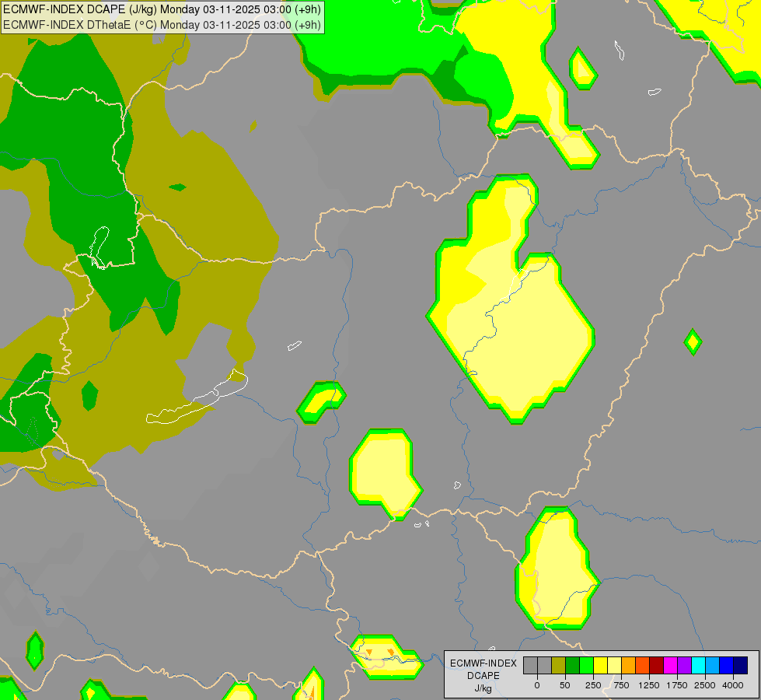Click the J/kg unit in the legend
Viewport: 761px width, 700px height.
(483, 688)
